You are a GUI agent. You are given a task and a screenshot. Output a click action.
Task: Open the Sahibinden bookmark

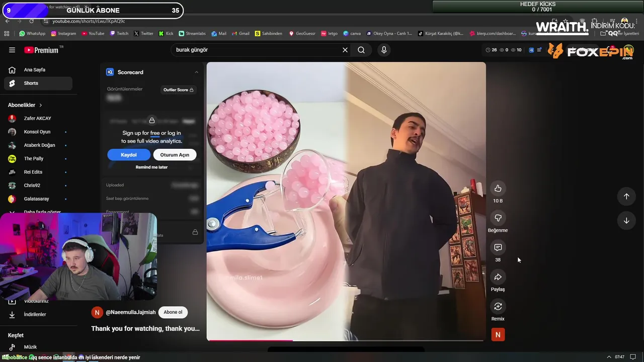click(x=269, y=34)
